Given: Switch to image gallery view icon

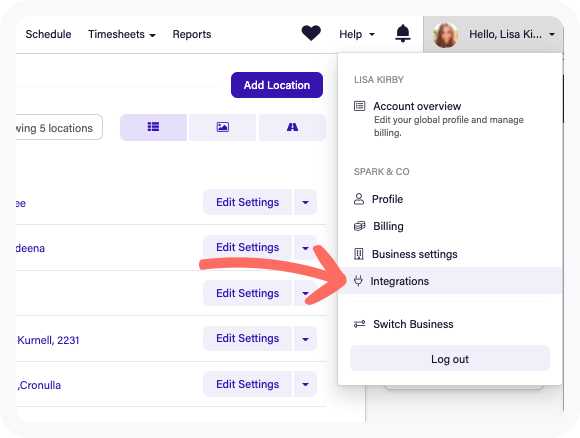Looking at the screenshot, I should 222,127.
